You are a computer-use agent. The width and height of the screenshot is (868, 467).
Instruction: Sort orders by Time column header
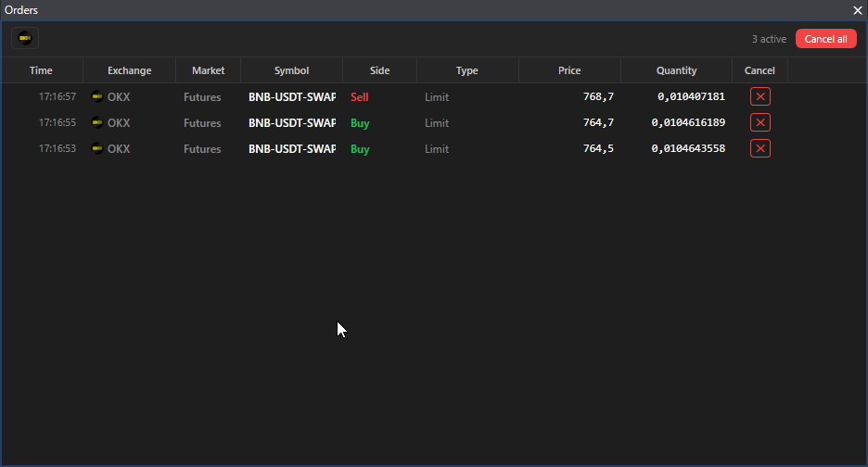(x=42, y=70)
